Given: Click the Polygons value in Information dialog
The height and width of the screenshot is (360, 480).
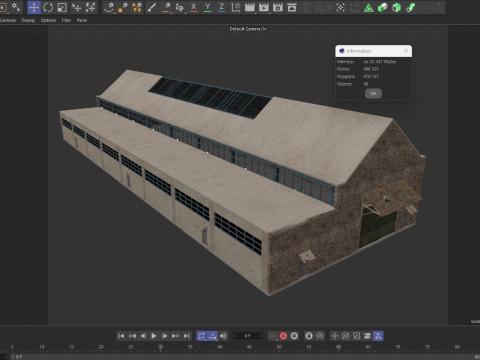Looking at the screenshot, I should pyautogui.click(x=371, y=76).
